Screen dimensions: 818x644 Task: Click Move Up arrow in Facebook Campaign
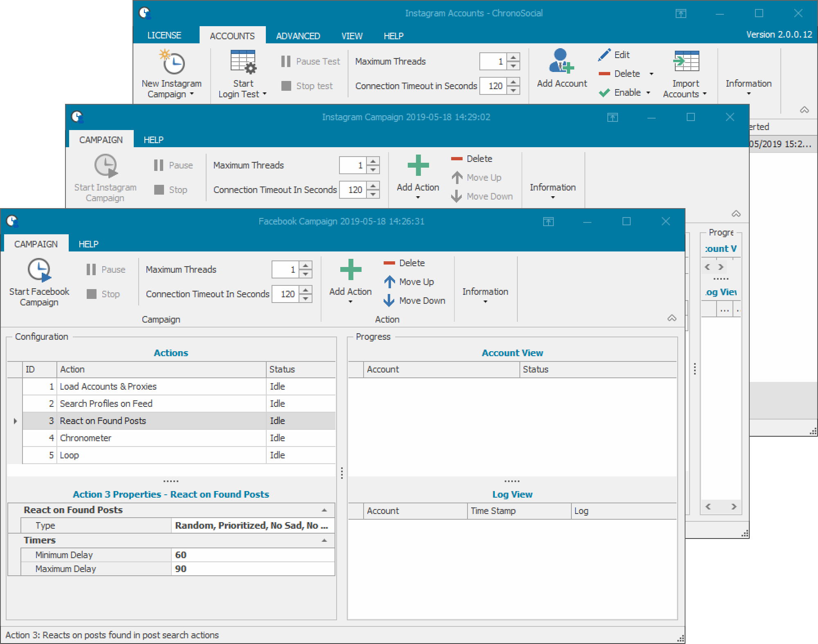[390, 282]
